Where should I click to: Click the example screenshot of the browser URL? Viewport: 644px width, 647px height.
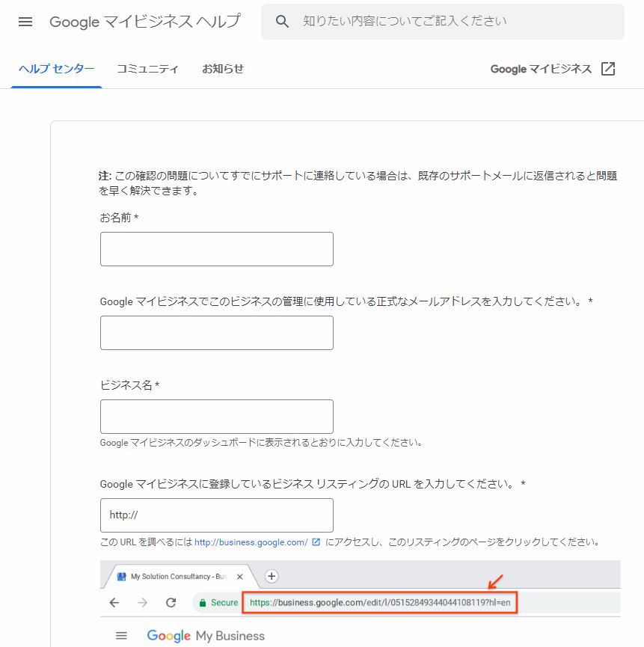click(361, 604)
